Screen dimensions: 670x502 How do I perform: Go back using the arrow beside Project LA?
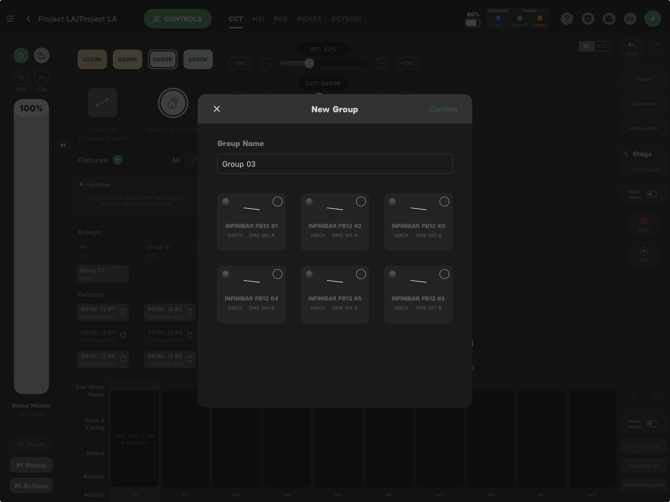[28, 19]
